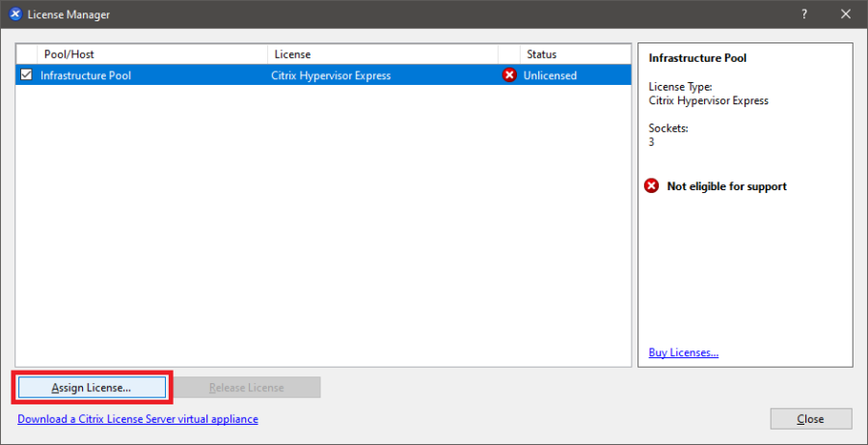Click Citrix Hypervisor Express in the row
The image size is (868, 445).
coord(331,75)
